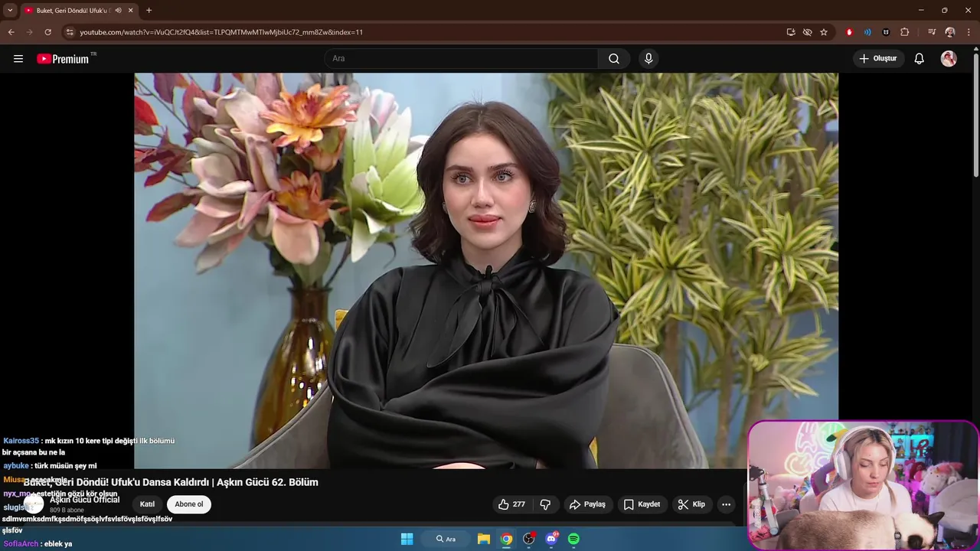Screen dimensions: 980x551
Task: Open the YouTube hamburger guide menu
Action: (x=18, y=59)
